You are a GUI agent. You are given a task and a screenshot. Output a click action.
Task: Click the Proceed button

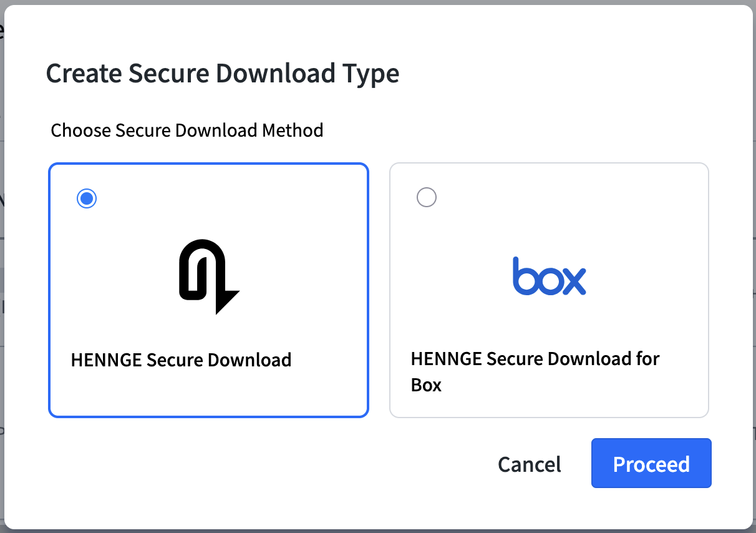651,463
